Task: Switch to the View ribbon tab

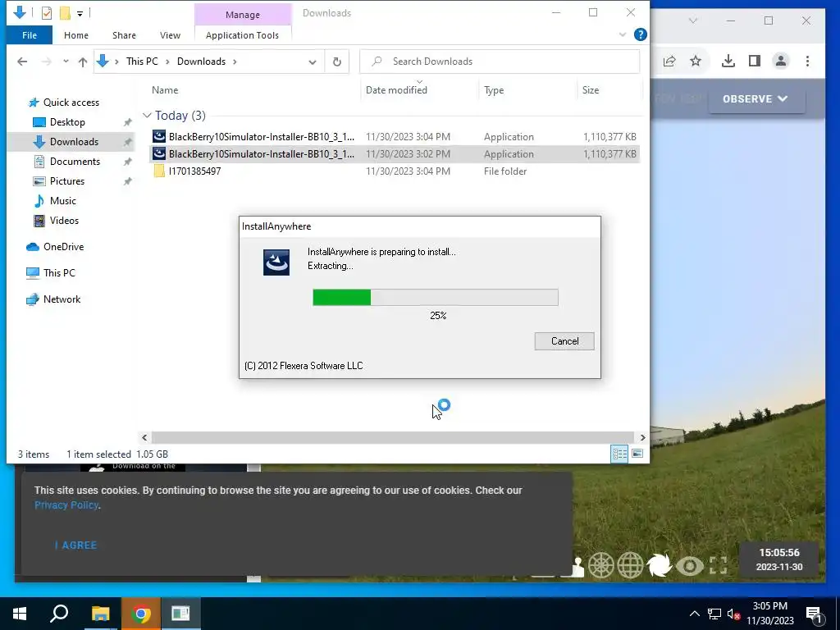Action: (170, 35)
